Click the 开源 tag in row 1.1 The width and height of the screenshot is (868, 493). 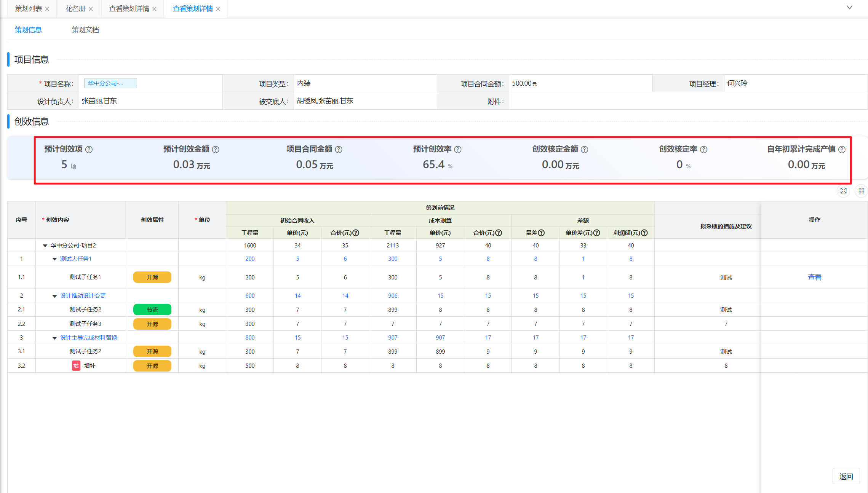point(152,277)
